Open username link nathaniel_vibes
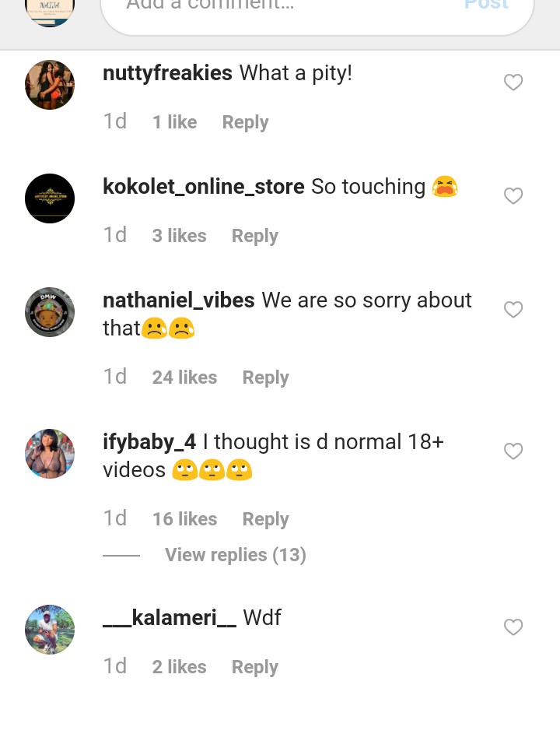This screenshot has height=748, width=560. point(179,300)
